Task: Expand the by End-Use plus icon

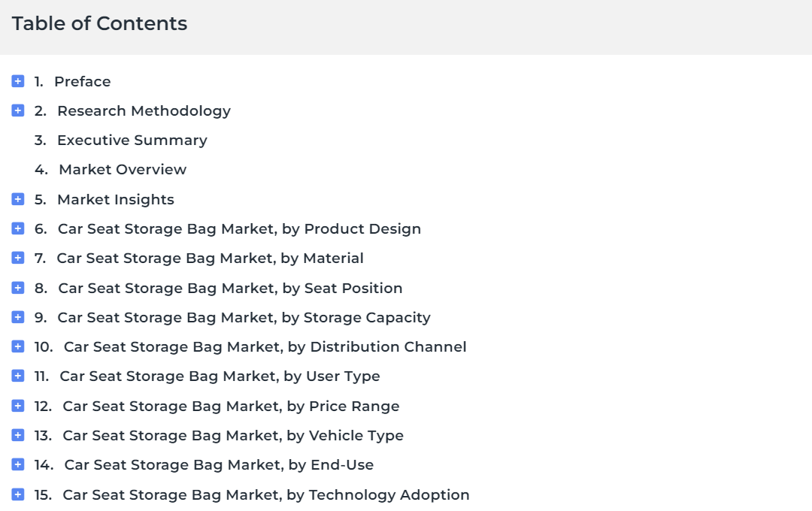Action: (x=17, y=464)
